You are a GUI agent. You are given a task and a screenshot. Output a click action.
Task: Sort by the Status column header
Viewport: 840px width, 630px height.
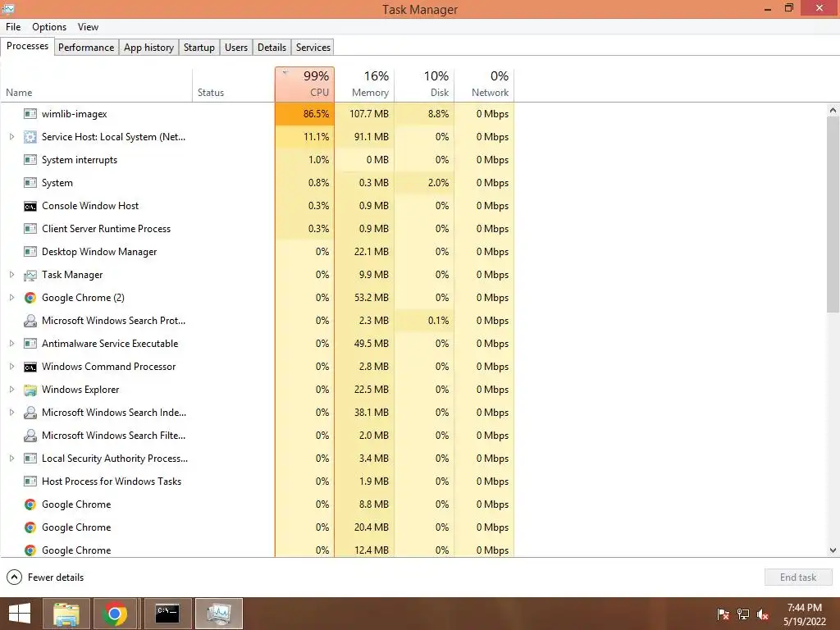pos(234,84)
